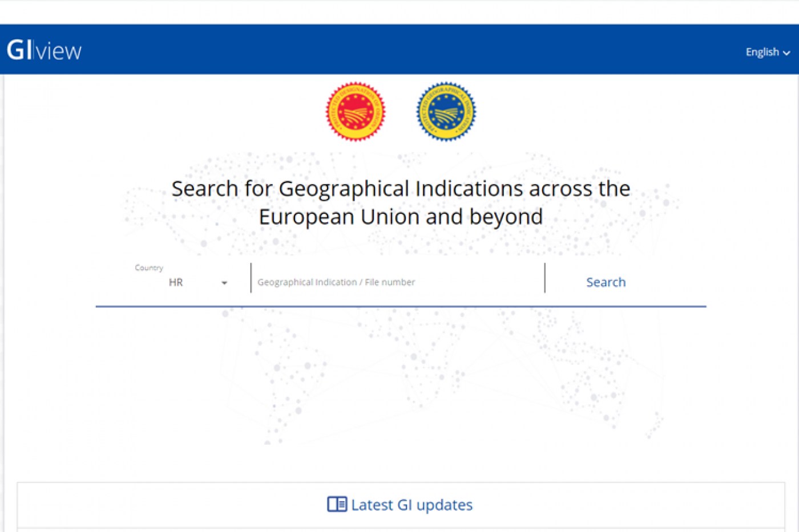The image size is (799, 532).
Task: Open the Latest GI updates link
Action: (x=411, y=505)
